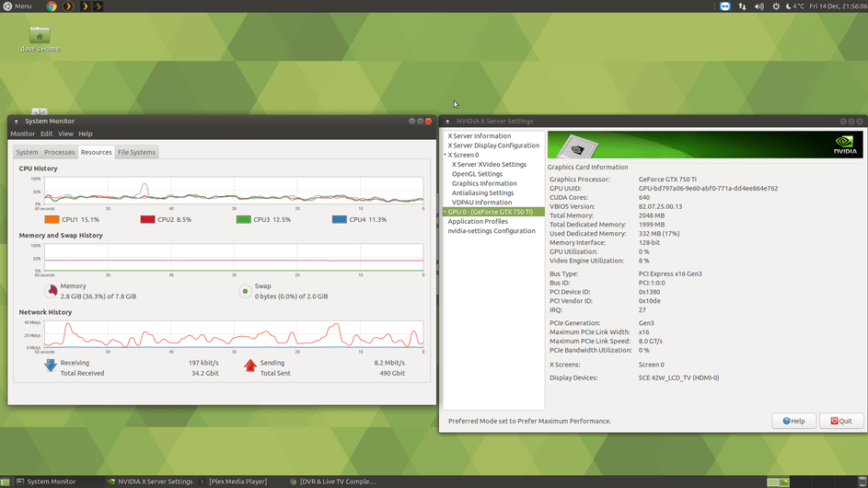The width and height of the screenshot is (868, 488).
Task: Switch to NVIDIA X Server Settings taskbar entry
Action: tap(151, 482)
